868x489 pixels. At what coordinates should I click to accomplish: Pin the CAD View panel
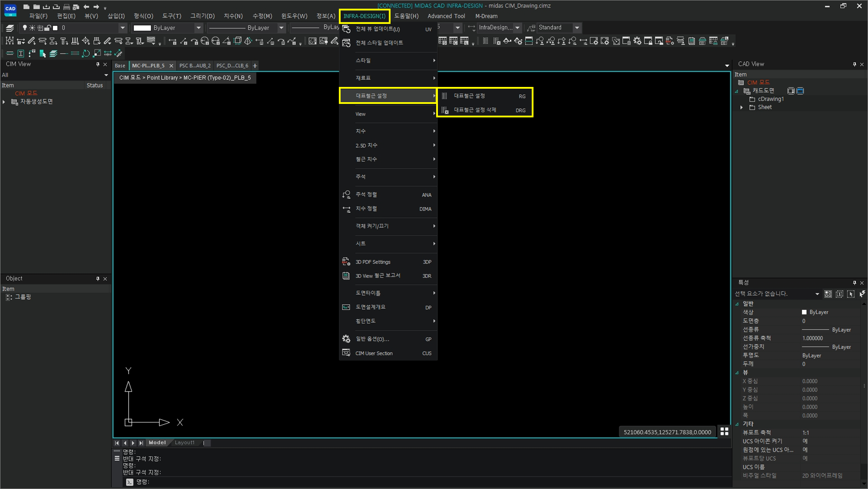click(854, 64)
